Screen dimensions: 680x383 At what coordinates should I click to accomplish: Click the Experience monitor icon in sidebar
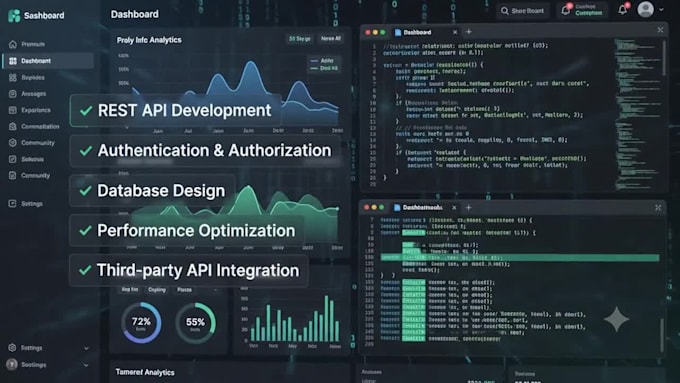pyautogui.click(x=13, y=110)
